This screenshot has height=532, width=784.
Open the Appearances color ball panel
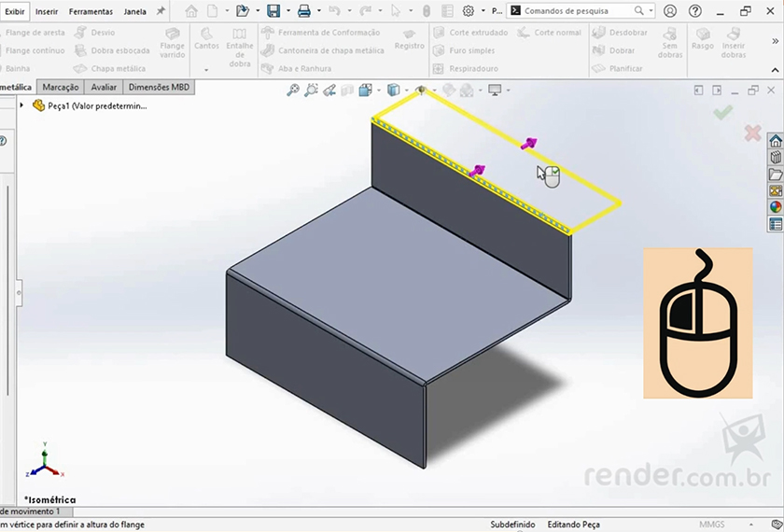pos(776,207)
